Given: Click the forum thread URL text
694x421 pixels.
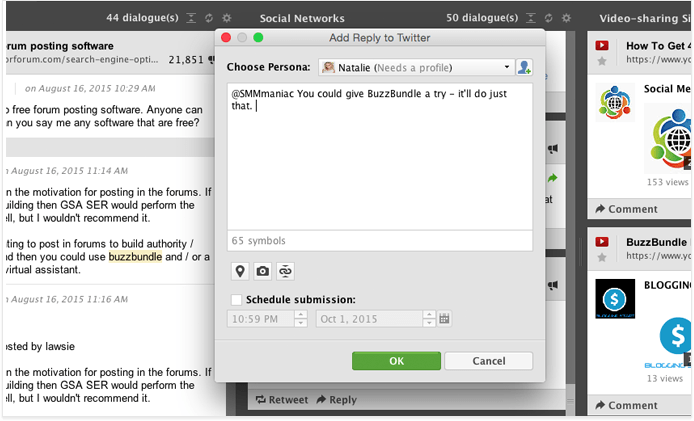Looking at the screenshot, I should (x=82, y=59).
